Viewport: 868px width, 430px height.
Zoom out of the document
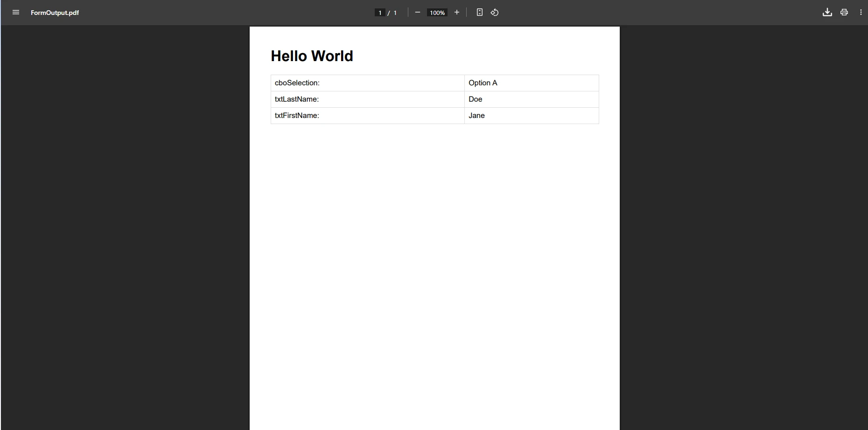418,13
